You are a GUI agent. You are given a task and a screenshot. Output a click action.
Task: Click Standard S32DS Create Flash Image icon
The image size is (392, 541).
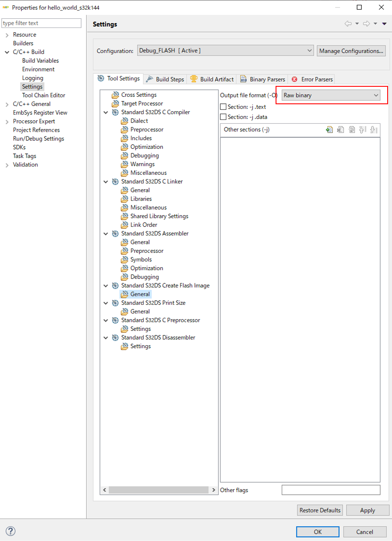click(x=116, y=286)
